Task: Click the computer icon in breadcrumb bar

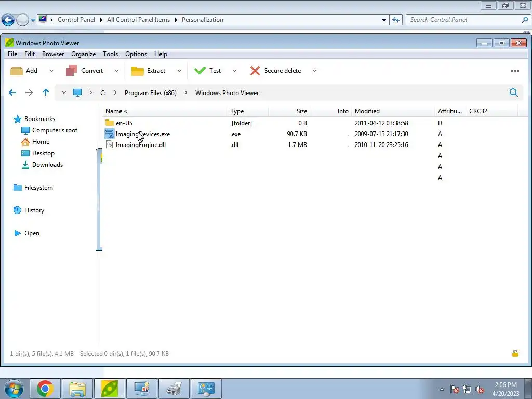Action: pos(77,92)
